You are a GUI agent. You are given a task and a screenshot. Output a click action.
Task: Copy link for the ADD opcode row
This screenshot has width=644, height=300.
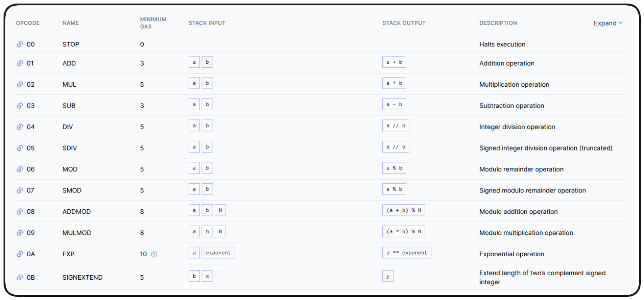click(20, 63)
